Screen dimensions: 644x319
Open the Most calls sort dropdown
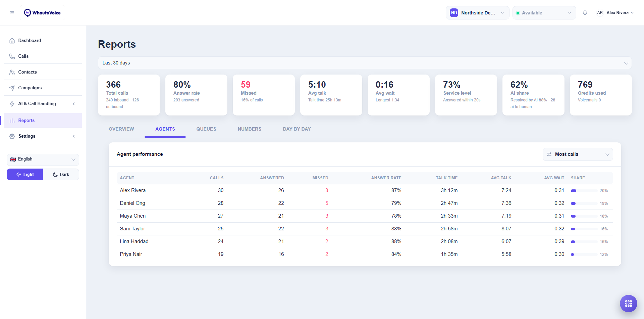click(x=578, y=154)
